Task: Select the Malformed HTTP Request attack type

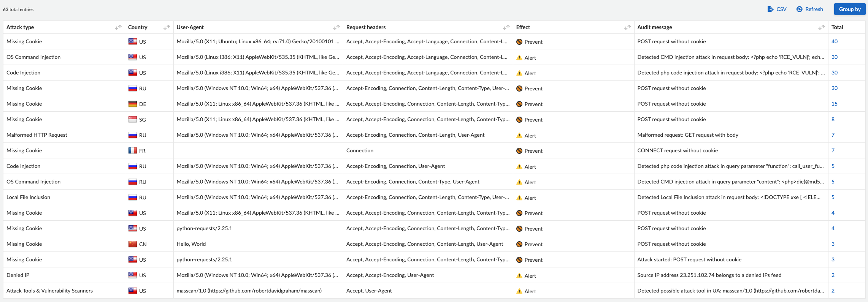Action: click(x=37, y=135)
